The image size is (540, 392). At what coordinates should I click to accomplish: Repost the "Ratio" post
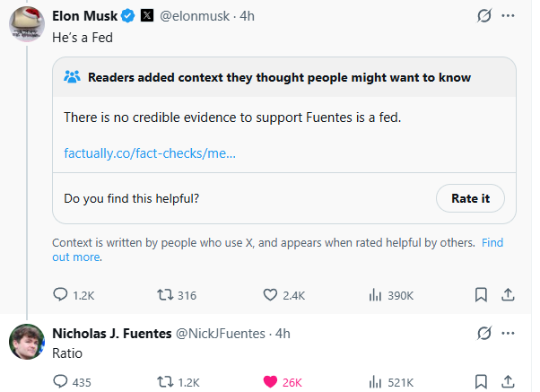(165, 381)
